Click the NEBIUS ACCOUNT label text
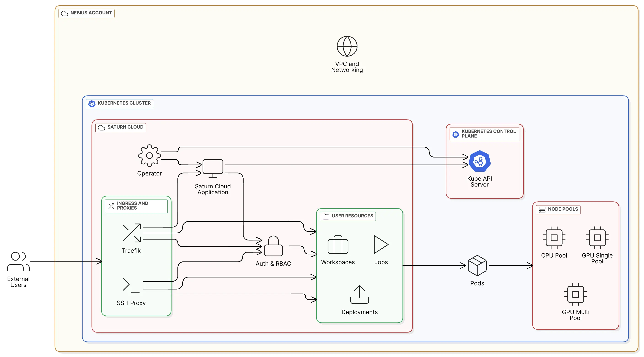Screen dimensions: 644x357 (x=91, y=13)
